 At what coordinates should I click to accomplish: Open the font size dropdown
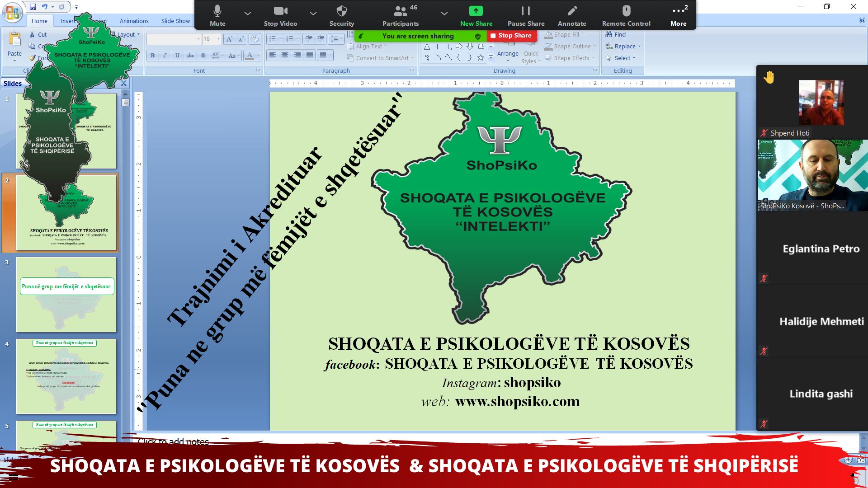[218, 39]
